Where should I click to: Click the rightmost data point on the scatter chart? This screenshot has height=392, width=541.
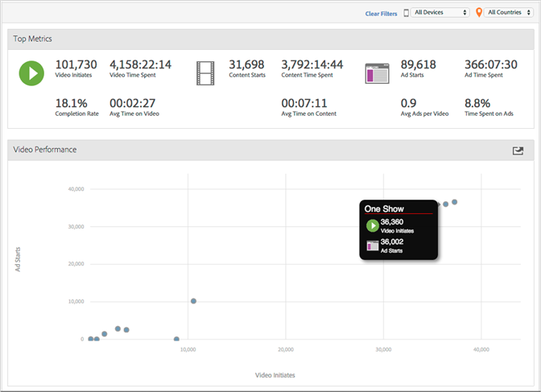tap(454, 202)
